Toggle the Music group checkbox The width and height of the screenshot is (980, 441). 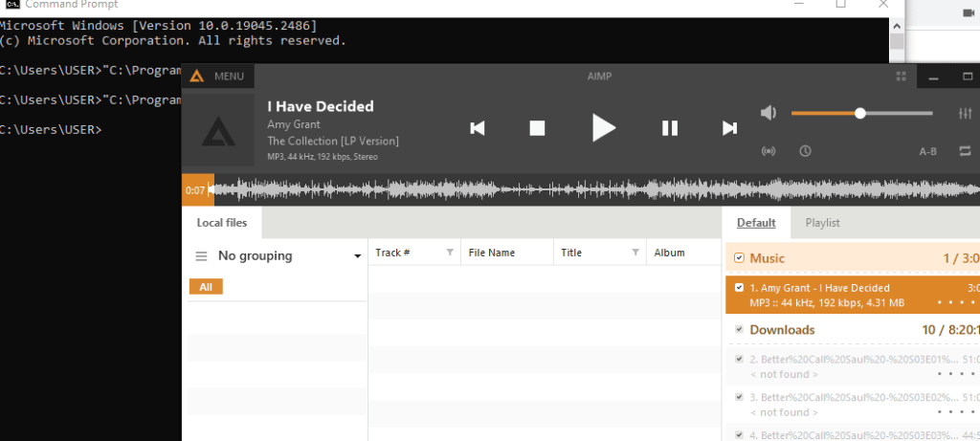(740, 258)
